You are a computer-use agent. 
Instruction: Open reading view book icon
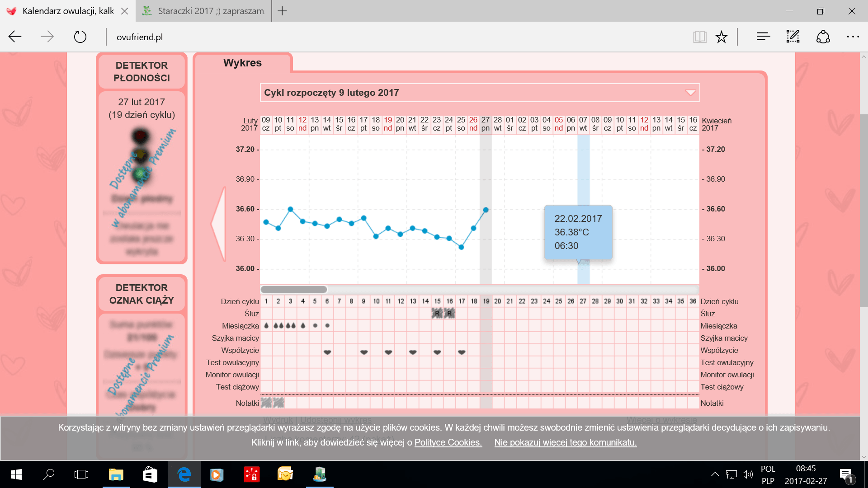pos(699,37)
